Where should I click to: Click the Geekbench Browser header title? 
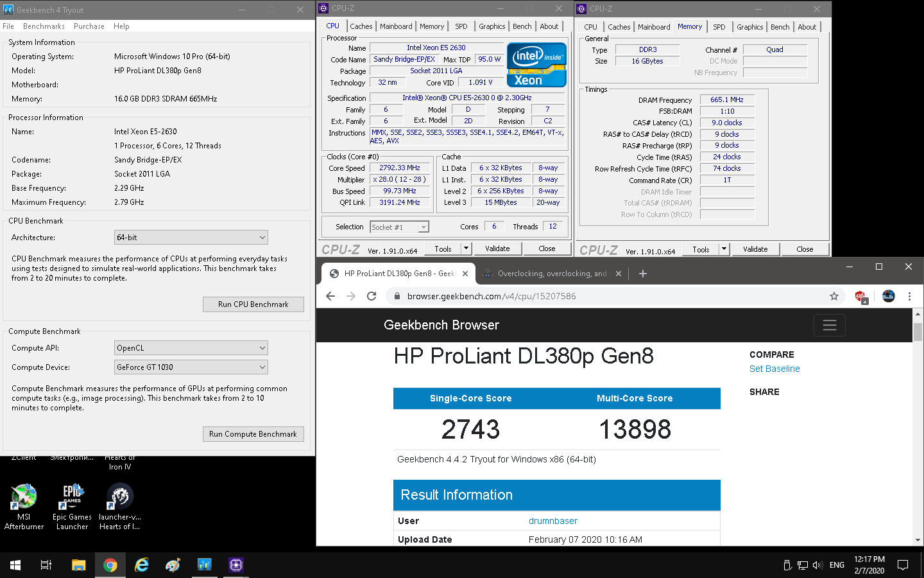[x=441, y=325]
